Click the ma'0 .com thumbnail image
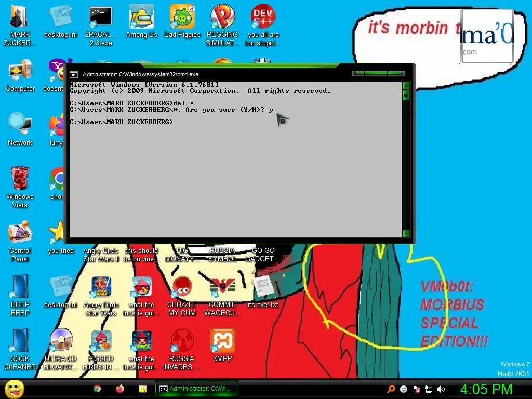Viewport: 532px width, 399px height. coord(487,36)
